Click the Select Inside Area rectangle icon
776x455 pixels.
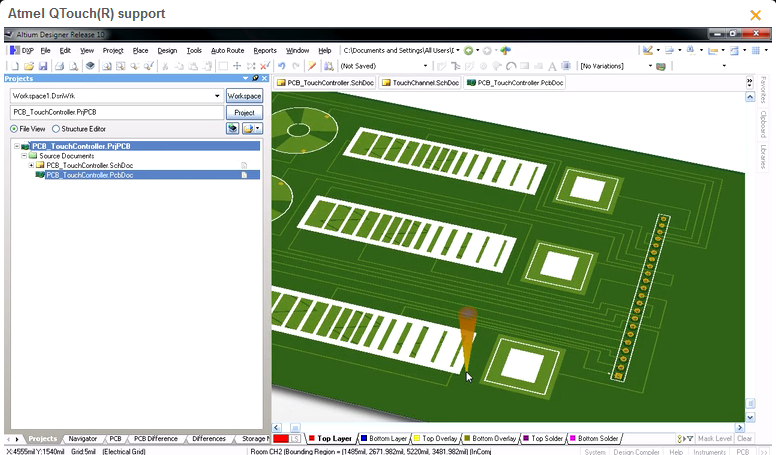[223, 66]
